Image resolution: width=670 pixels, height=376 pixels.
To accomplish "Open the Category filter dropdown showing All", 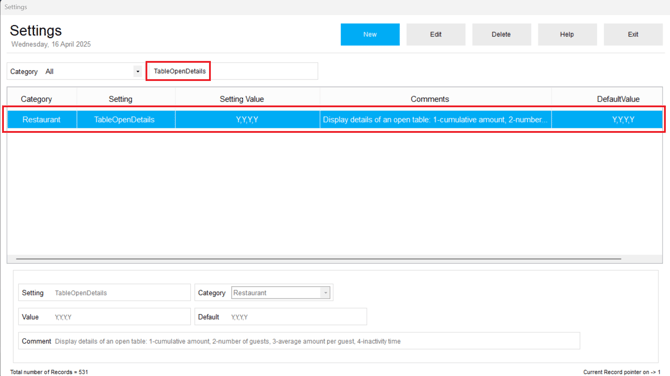I will point(137,71).
